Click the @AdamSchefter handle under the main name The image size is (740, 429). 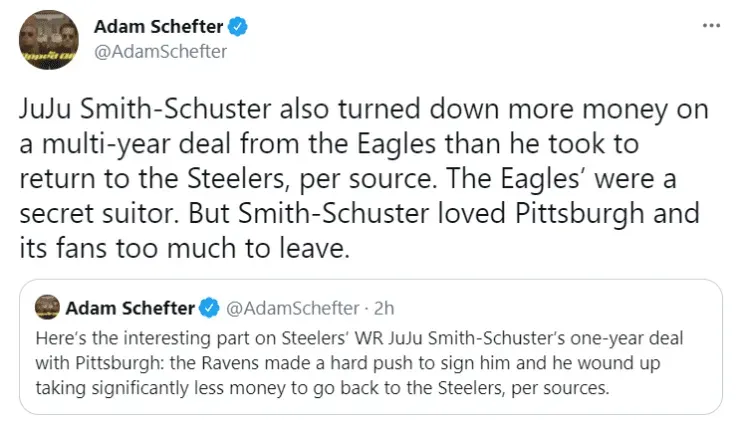(x=160, y=51)
